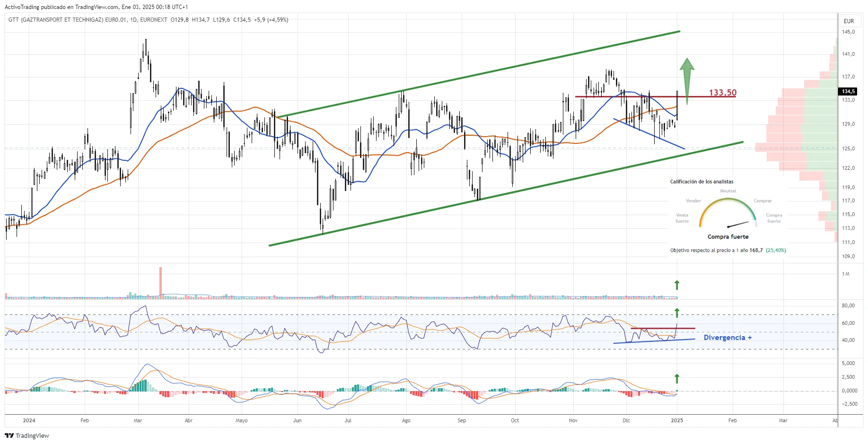Click the Compra fuerte rating result

pyautogui.click(x=728, y=237)
